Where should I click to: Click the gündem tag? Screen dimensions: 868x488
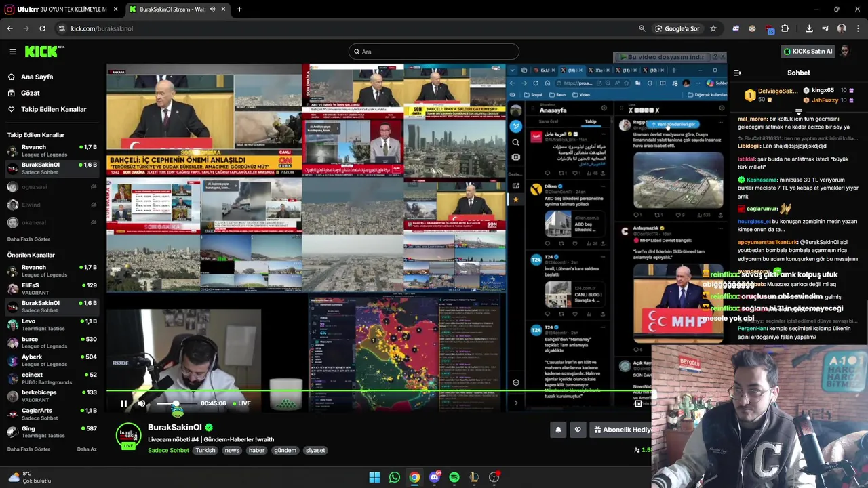(285, 450)
